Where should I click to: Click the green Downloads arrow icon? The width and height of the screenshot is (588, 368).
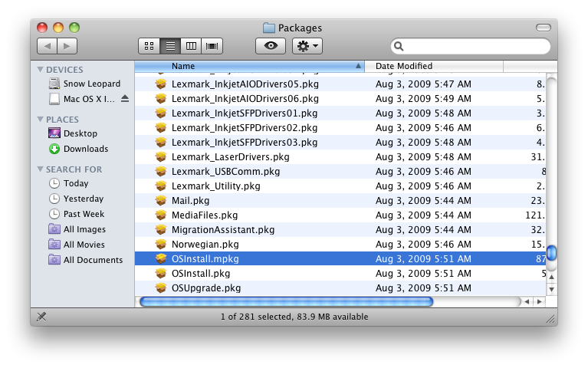[x=54, y=149]
